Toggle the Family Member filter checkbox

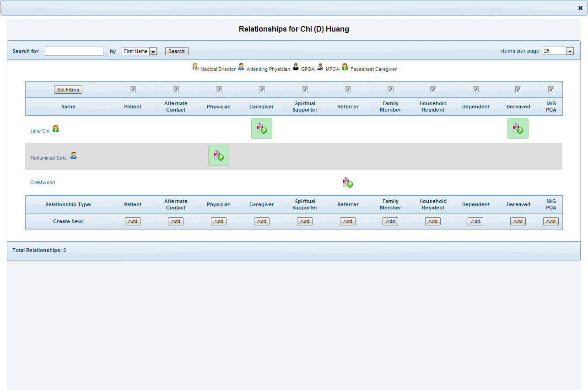tap(390, 90)
